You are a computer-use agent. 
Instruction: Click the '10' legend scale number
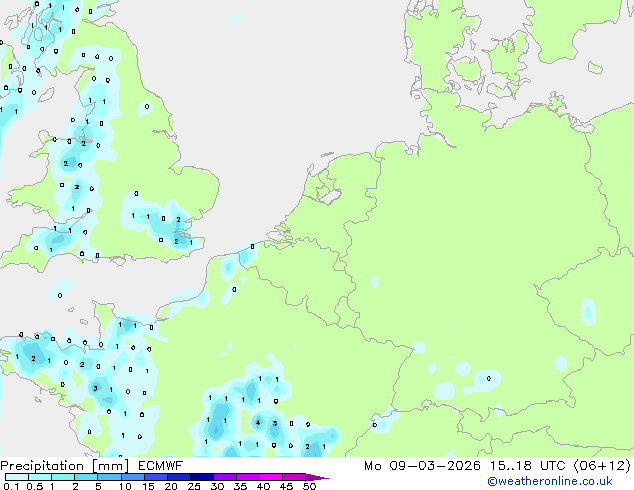125,486
